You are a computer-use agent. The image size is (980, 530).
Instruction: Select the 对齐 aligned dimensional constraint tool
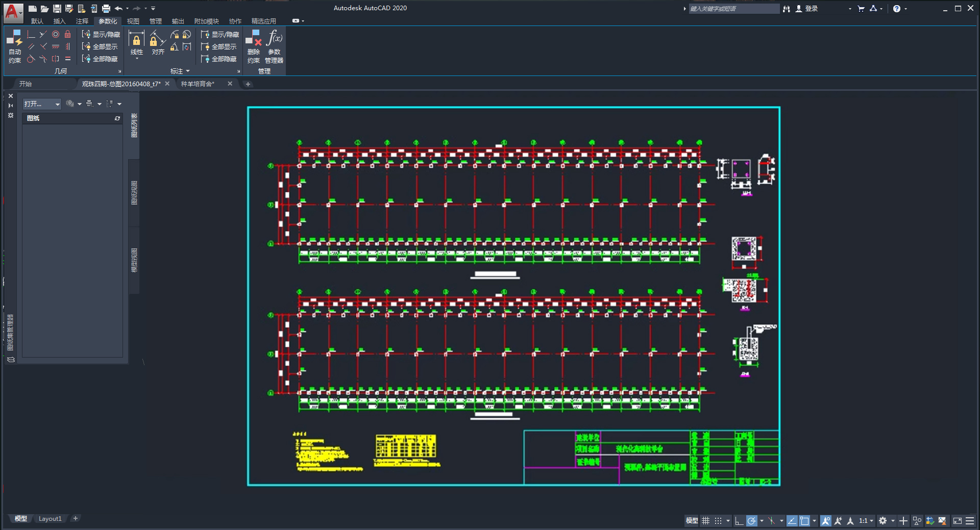click(x=158, y=43)
